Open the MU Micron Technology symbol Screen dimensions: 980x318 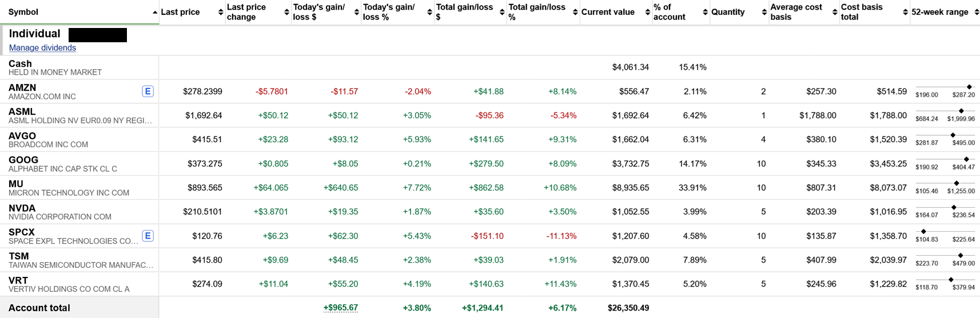[x=16, y=184]
